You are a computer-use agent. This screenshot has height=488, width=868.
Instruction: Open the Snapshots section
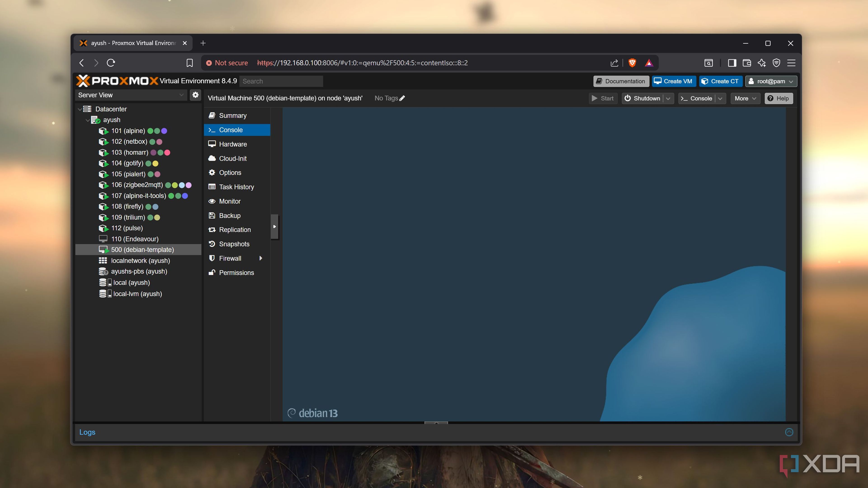click(x=237, y=244)
